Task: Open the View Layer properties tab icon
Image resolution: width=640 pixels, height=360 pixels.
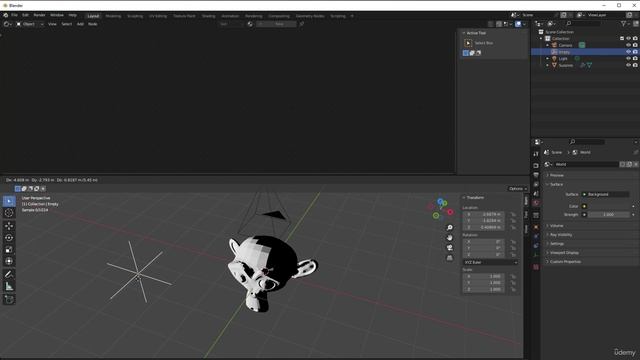Action: (536, 184)
